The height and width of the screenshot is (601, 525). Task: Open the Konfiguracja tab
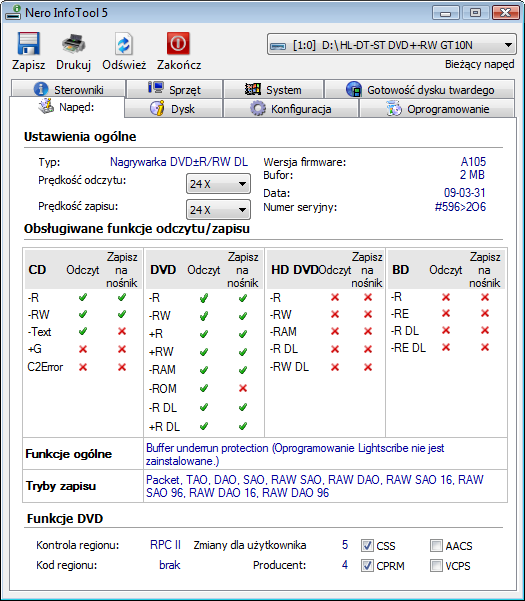pyautogui.click(x=290, y=108)
